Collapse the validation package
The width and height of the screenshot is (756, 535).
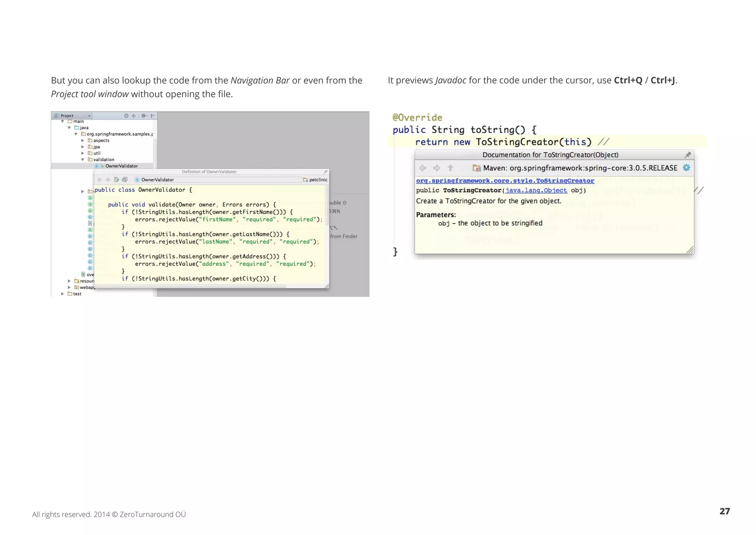tap(83, 160)
